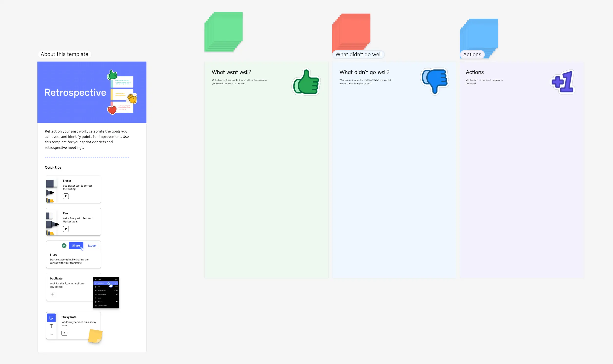Click "What can we improve for next time?" text
This screenshot has width=613, height=364.
click(365, 82)
